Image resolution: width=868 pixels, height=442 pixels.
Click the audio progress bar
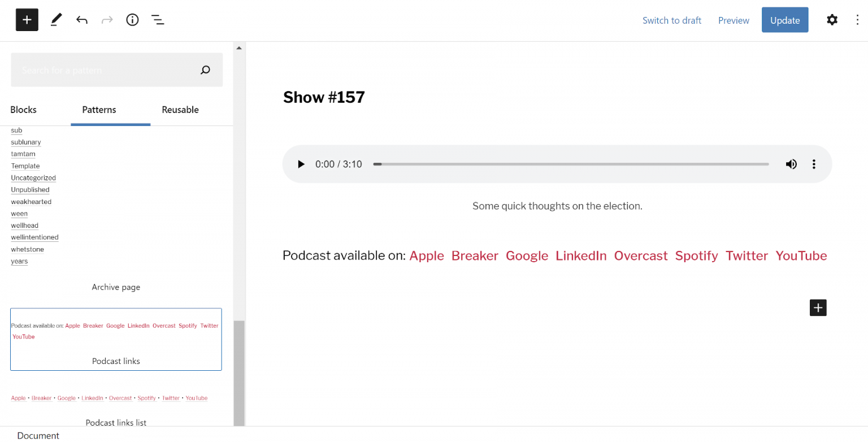click(x=571, y=164)
